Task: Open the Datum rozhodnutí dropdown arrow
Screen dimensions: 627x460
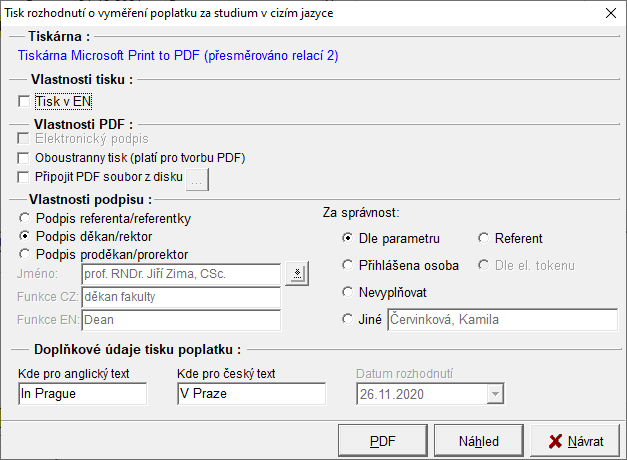Action: coord(494,394)
